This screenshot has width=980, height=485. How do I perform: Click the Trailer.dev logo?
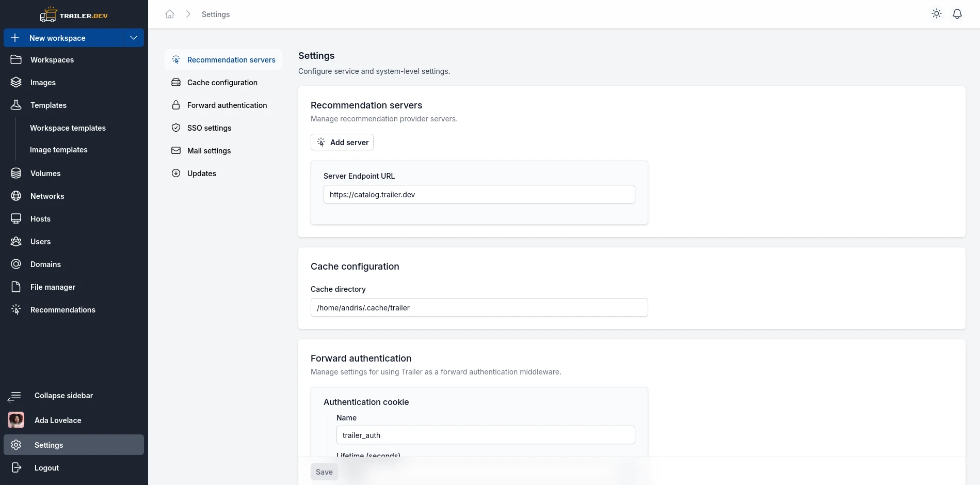pyautogui.click(x=74, y=14)
